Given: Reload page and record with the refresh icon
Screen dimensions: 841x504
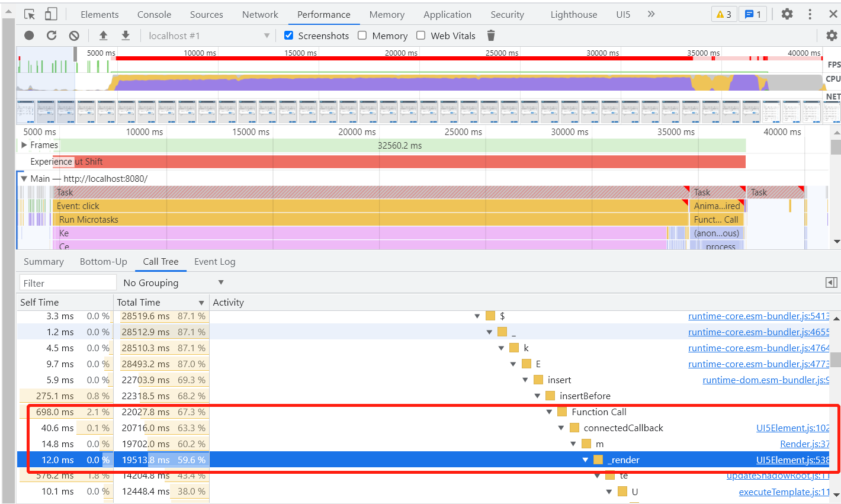Looking at the screenshot, I should [51, 35].
